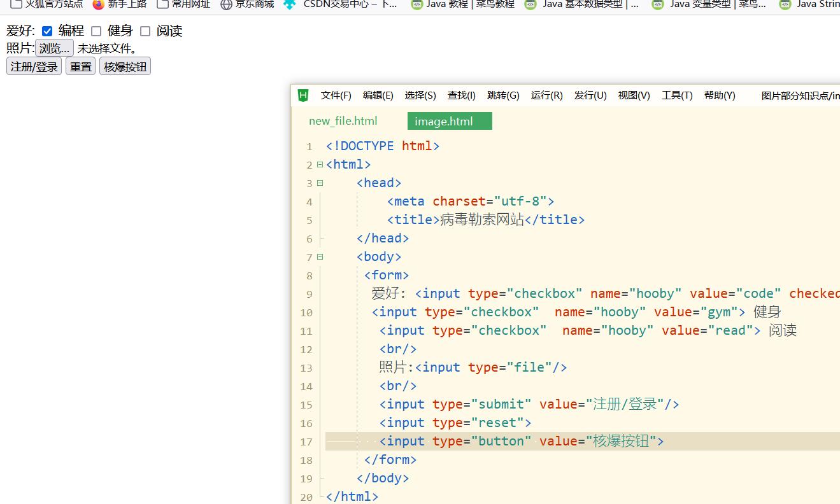The image size is (840, 504).
Task: Open the 选择(S) menu
Action: (420, 95)
